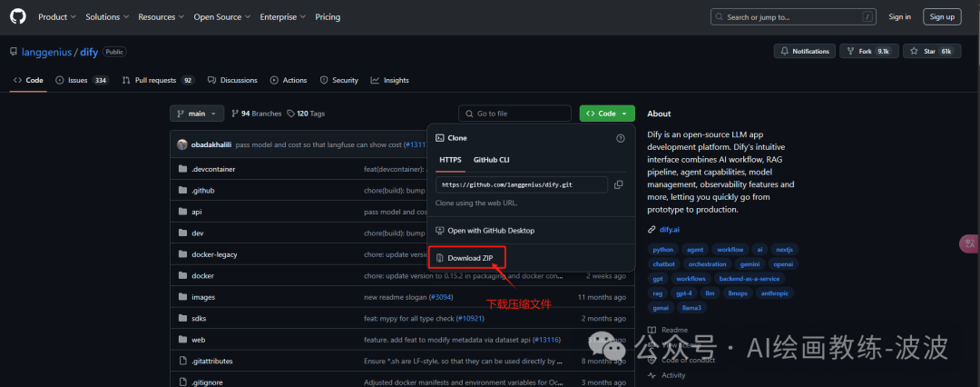Select the dify.git clone URL field

coord(521,184)
